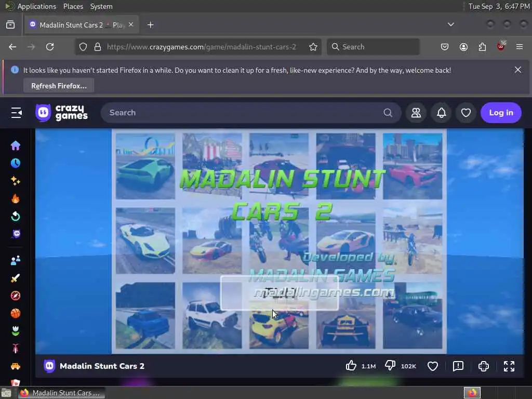Go to Home in the sidebar
The height and width of the screenshot is (399, 532).
coord(15,145)
